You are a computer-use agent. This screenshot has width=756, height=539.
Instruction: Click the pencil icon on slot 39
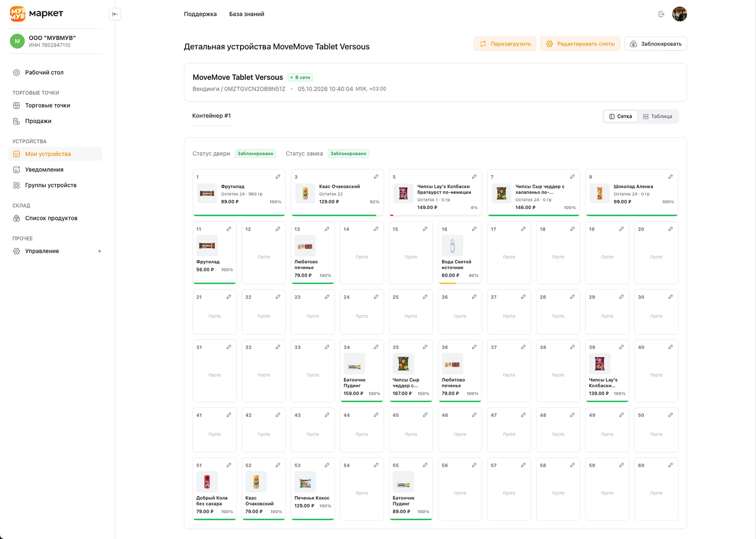tap(621, 347)
